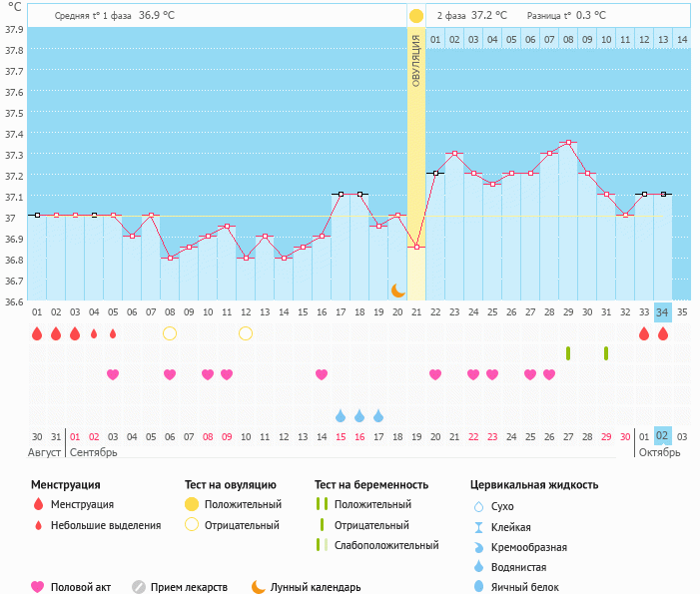
Task: Click the peak temperature point on day 29
Action: point(568,143)
